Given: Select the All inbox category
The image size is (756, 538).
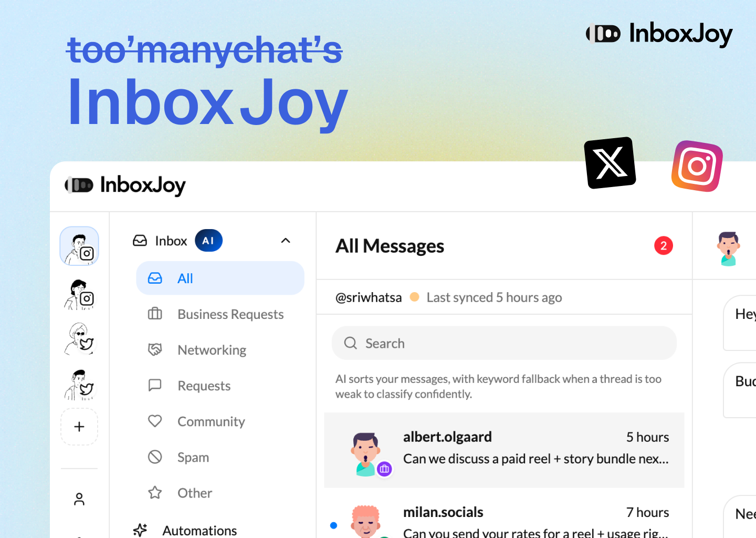Looking at the screenshot, I should 220,278.
